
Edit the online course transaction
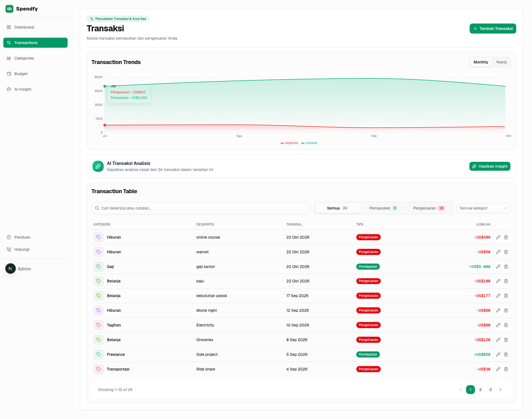coord(498,237)
